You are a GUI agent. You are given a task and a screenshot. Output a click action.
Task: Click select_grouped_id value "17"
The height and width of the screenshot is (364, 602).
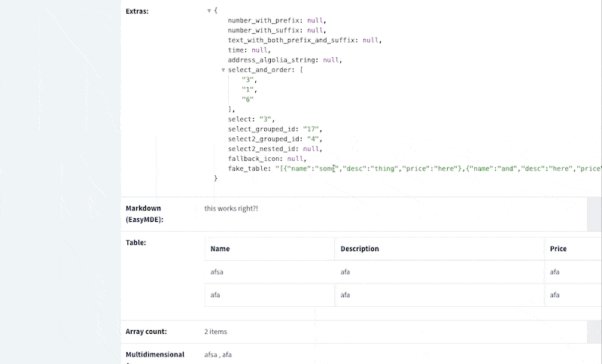coord(311,129)
